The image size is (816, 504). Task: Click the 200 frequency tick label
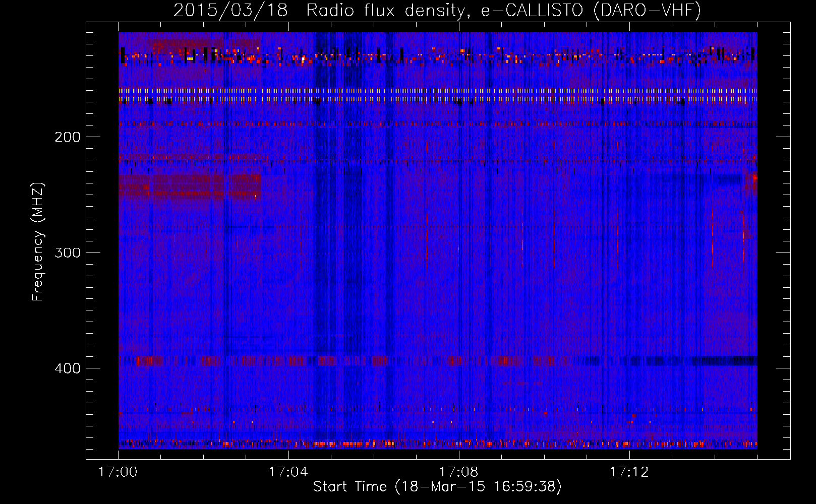(x=68, y=137)
